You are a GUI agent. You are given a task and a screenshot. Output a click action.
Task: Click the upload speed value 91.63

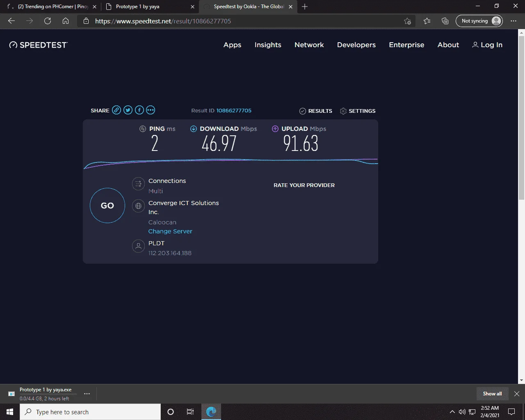(301, 143)
